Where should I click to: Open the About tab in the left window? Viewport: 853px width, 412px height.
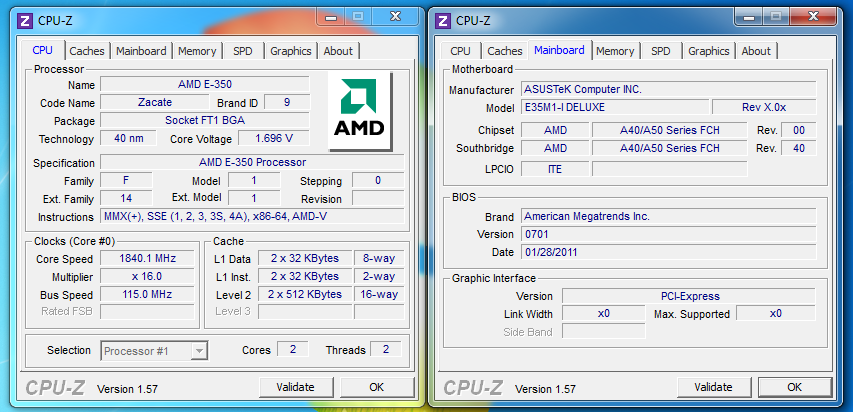point(338,51)
